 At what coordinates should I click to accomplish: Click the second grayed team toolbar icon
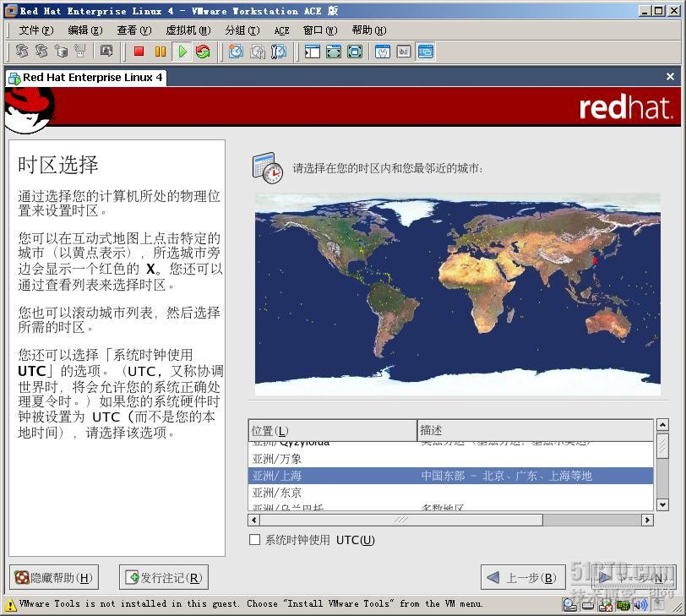click(x=41, y=52)
